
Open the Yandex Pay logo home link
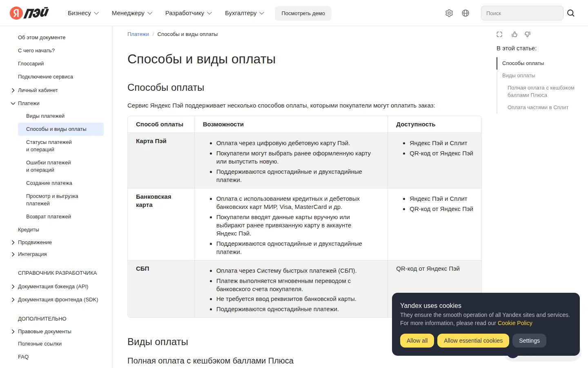tap(29, 13)
